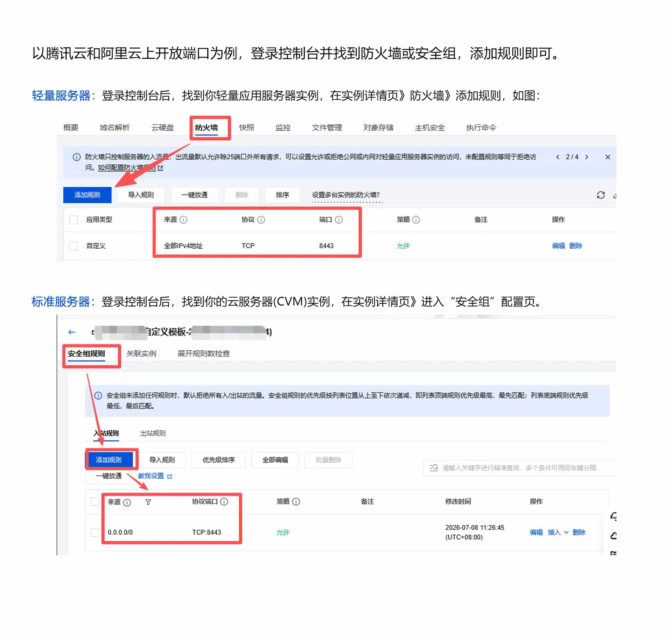Screen dimensions: 672x640
Task: Click the external link icon beside 教我设置
Action: 170,476
